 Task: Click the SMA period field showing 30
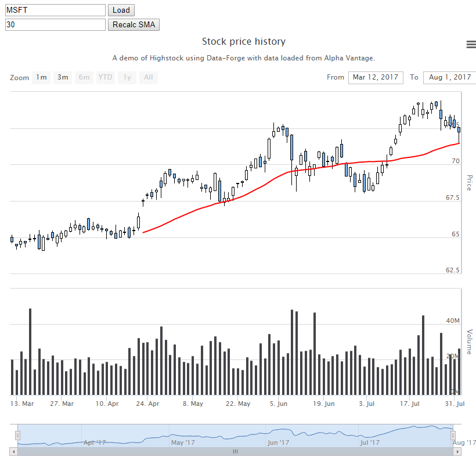[x=55, y=24]
